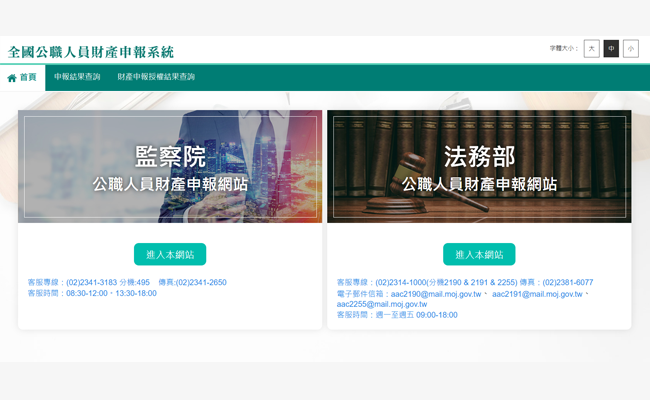
Task: Open the 財產申報授權結果查詢 menu item
Action: click(156, 77)
